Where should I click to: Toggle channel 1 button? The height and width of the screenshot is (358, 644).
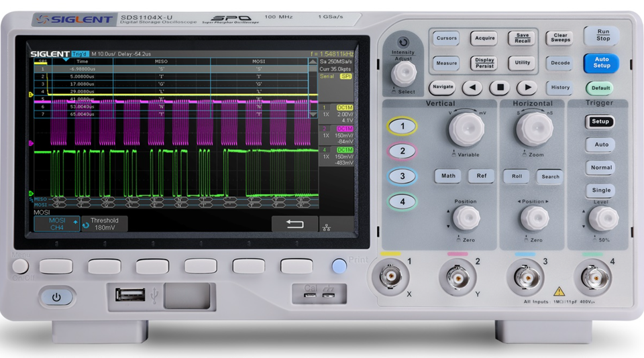coord(402,127)
